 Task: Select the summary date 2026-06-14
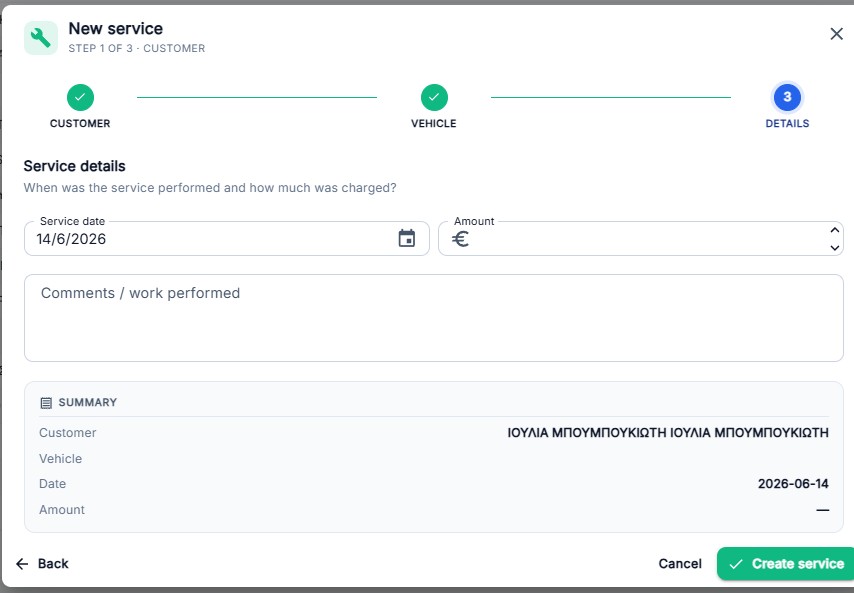[x=793, y=484]
